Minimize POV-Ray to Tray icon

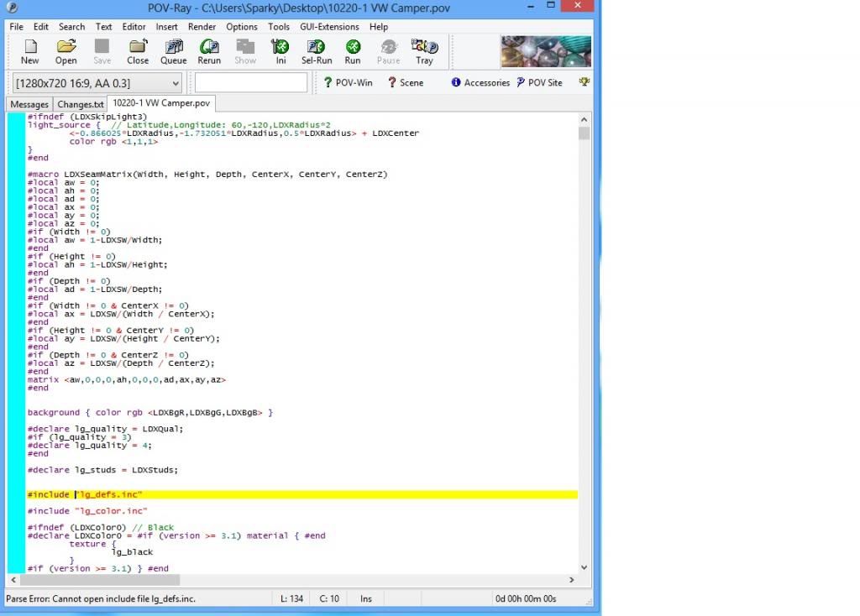(424, 51)
